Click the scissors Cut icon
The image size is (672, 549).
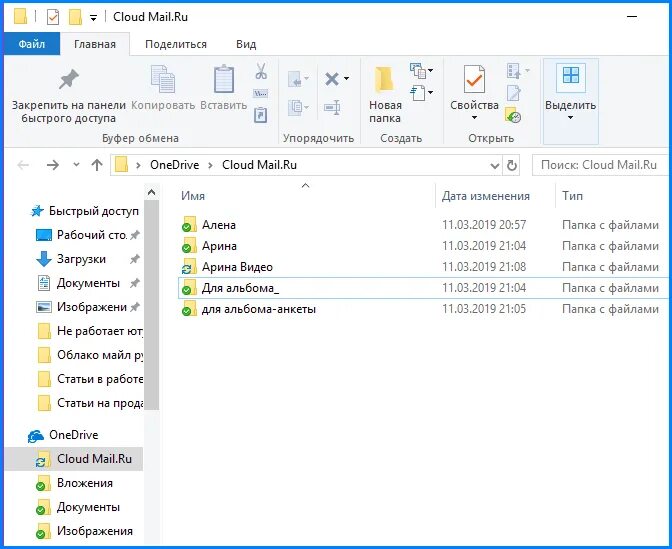(261, 71)
